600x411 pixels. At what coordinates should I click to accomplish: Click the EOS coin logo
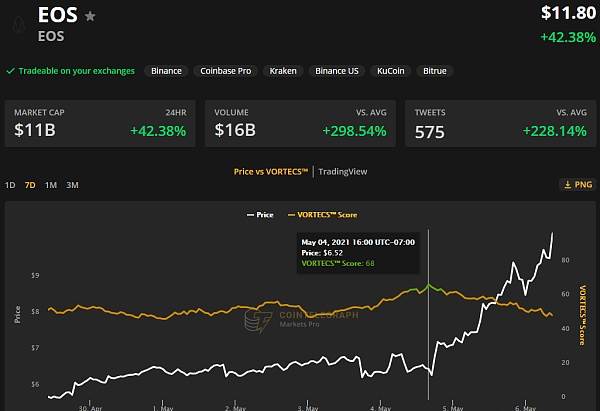[x=19, y=26]
